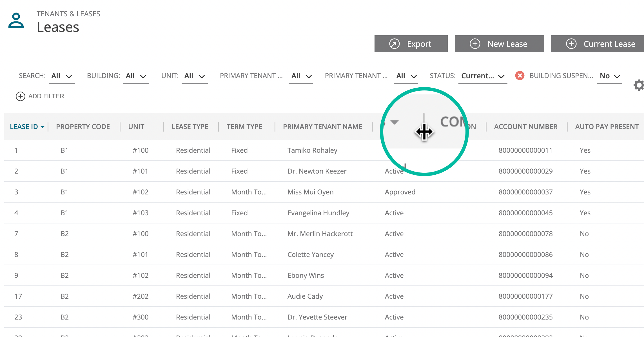Image resolution: width=644 pixels, height=337 pixels.
Task: Click No auto pay for Colette Yancey
Action: [x=584, y=255]
